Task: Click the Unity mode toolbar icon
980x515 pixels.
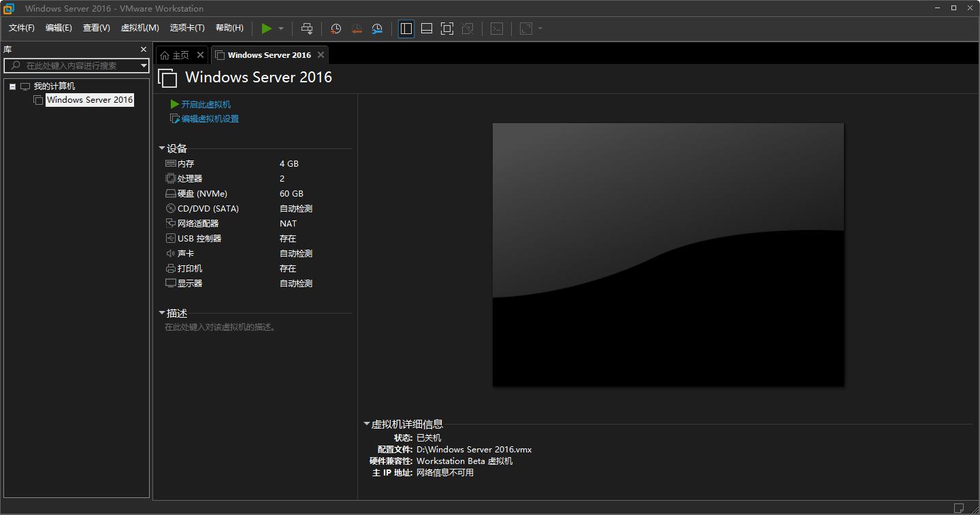Action: pyautogui.click(x=468, y=29)
